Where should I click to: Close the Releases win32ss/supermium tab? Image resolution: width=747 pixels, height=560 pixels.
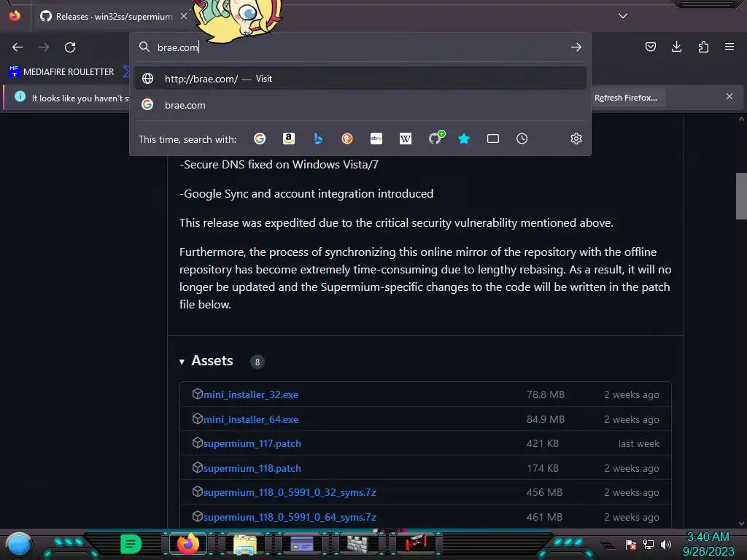[x=183, y=16]
